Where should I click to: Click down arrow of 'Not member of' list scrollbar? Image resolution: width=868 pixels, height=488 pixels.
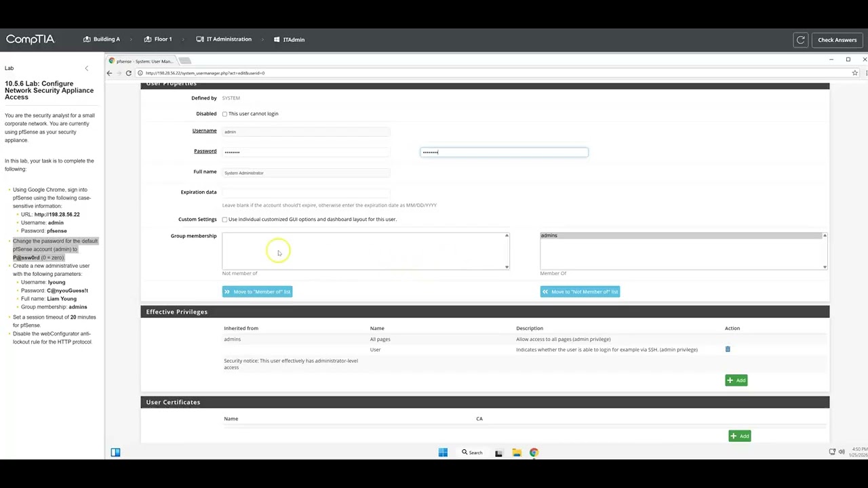[x=507, y=267]
